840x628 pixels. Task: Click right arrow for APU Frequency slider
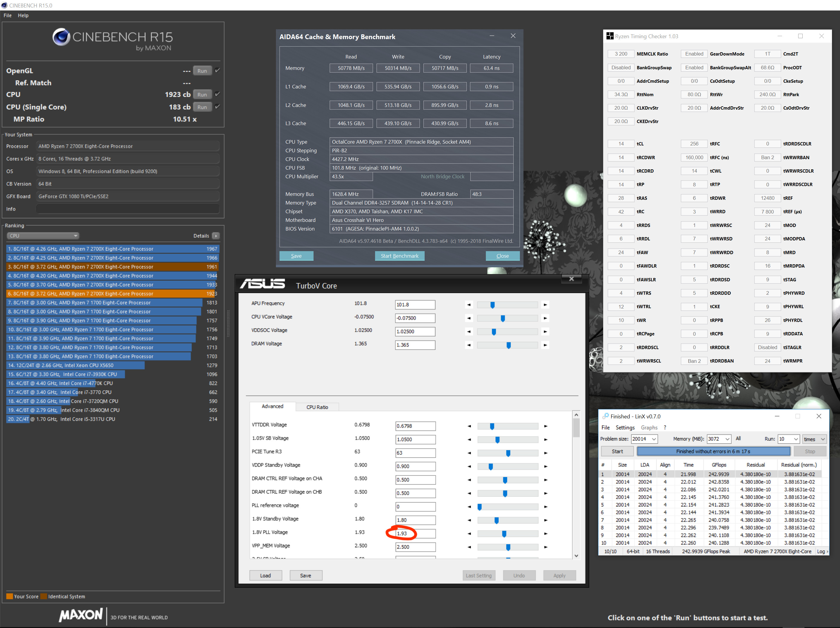click(545, 305)
